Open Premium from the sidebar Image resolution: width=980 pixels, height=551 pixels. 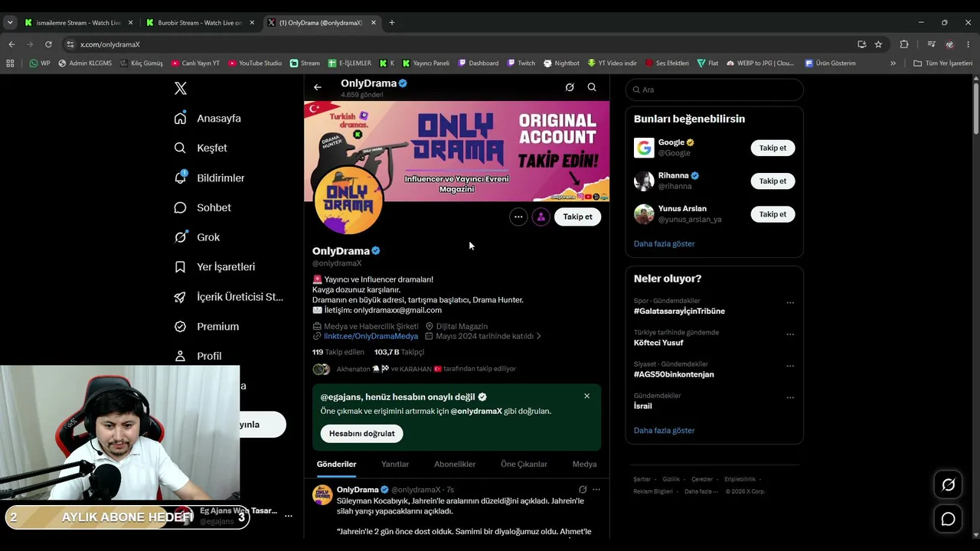click(x=207, y=326)
